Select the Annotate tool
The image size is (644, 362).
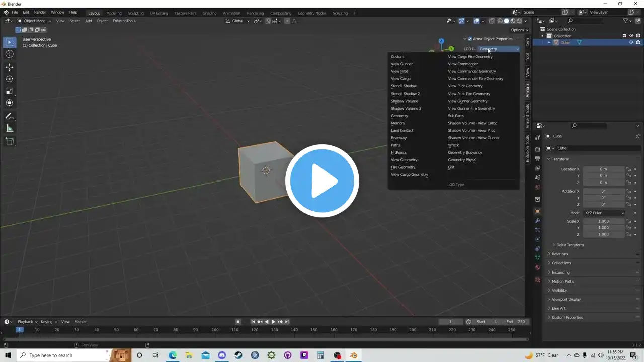coord(10,116)
